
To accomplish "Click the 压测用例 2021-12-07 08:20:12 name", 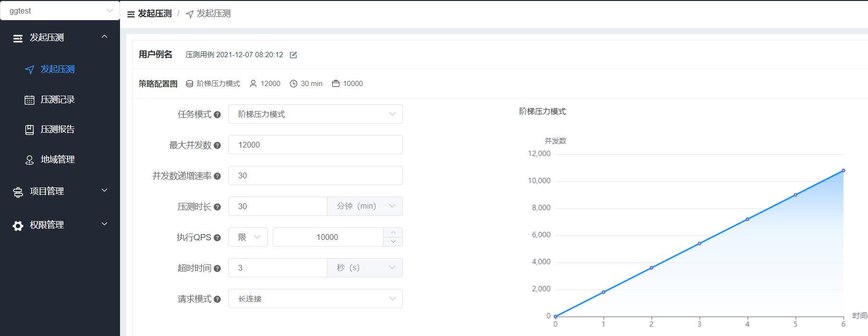I will [234, 55].
